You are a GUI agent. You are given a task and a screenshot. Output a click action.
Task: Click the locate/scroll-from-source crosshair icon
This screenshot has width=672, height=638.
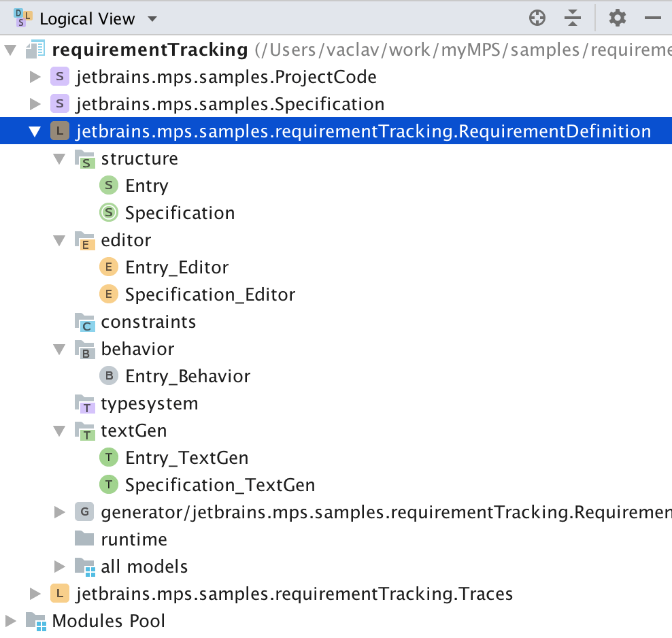coord(537,18)
